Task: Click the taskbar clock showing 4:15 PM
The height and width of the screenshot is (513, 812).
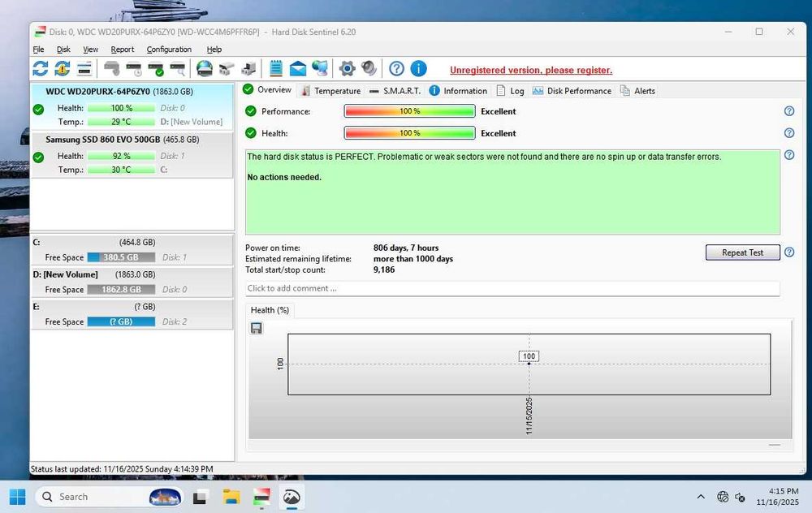Action: (777, 497)
